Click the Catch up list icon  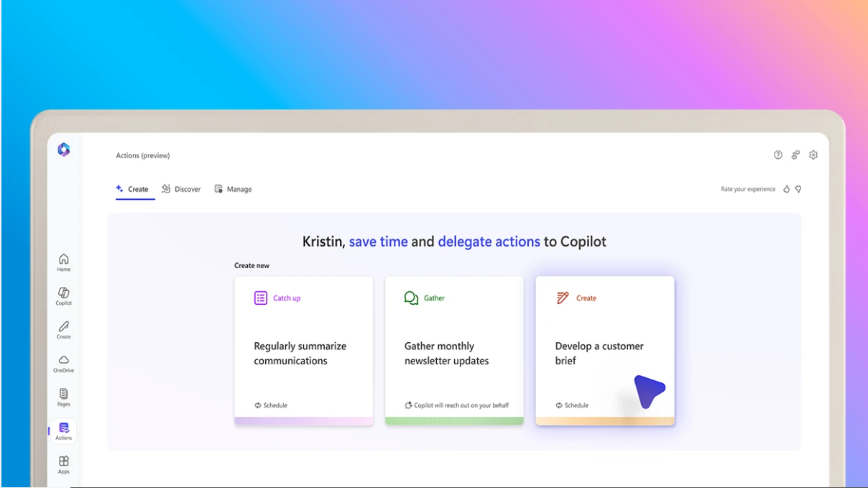click(x=261, y=298)
